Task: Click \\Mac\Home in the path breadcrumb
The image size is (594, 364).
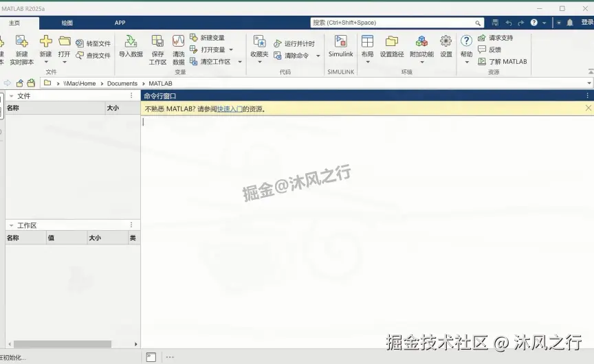Action: coord(79,83)
